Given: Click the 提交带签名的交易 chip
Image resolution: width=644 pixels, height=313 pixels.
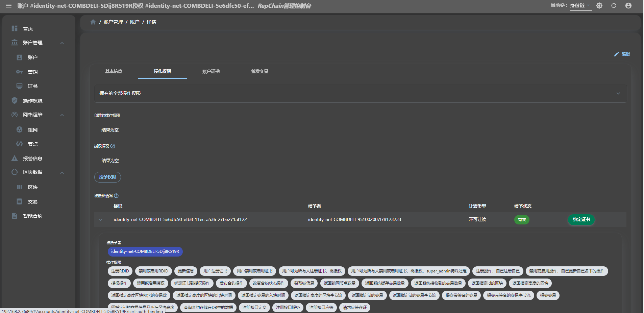Looking at the screenshot, I should (x=461, y=295).
